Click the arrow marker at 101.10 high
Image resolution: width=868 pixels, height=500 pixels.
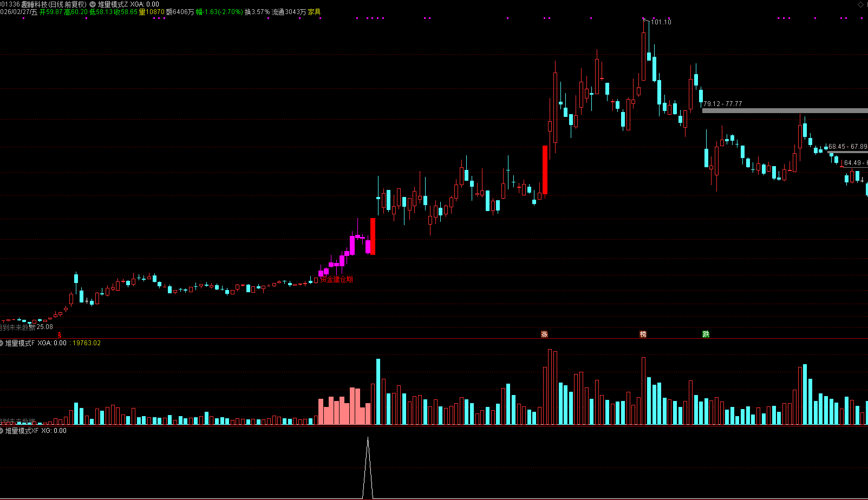644,21
